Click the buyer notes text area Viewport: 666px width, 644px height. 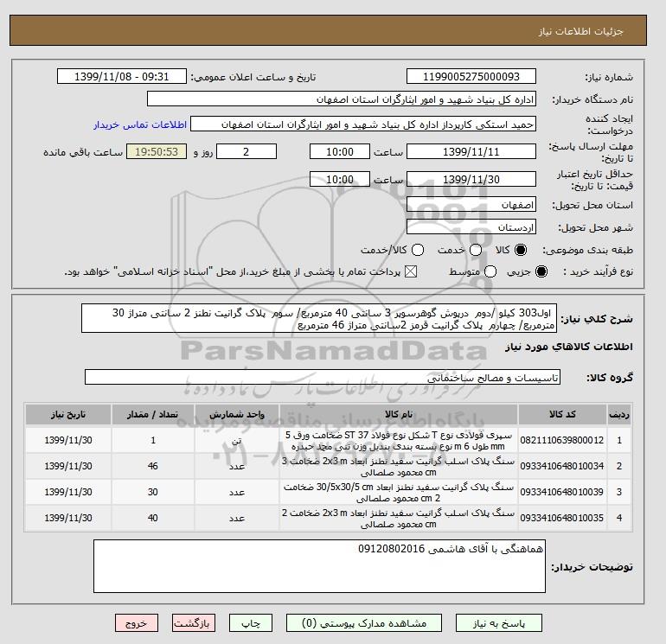[x=319, y=566]
